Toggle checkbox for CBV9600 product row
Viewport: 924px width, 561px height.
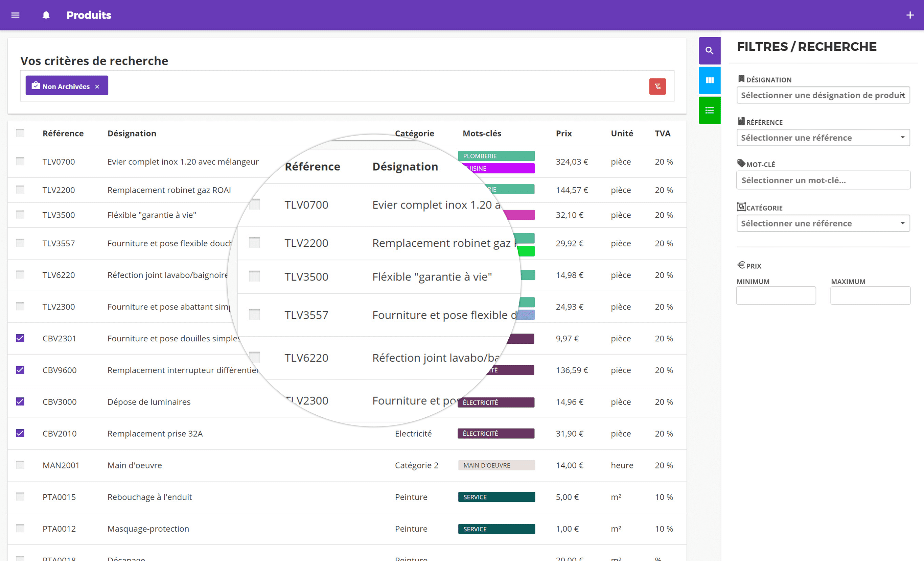pyautogui.click(x=19, y=369)
